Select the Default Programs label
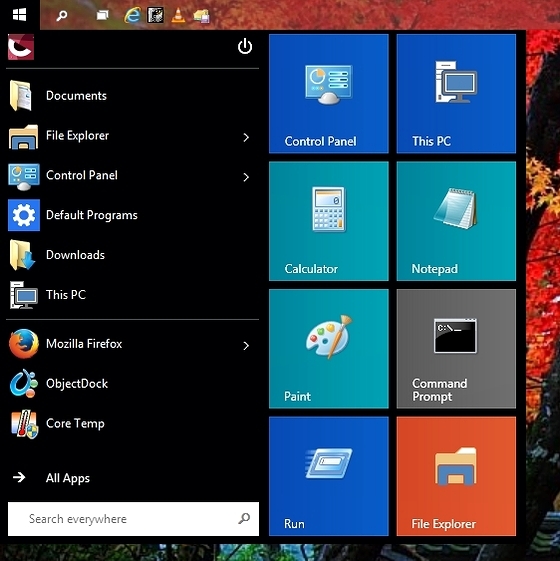 (x=92, y=215)
